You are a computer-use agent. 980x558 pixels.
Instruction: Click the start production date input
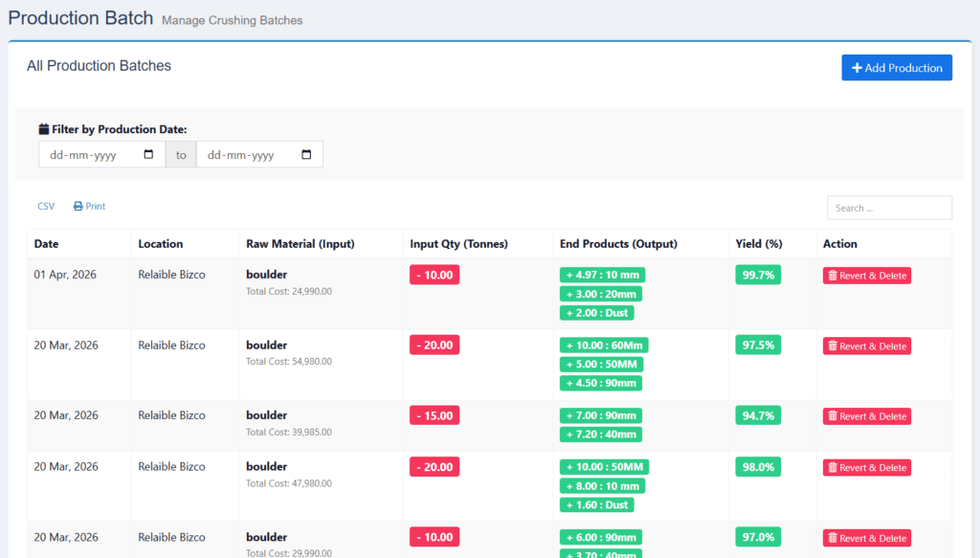(x=101, y=154)
